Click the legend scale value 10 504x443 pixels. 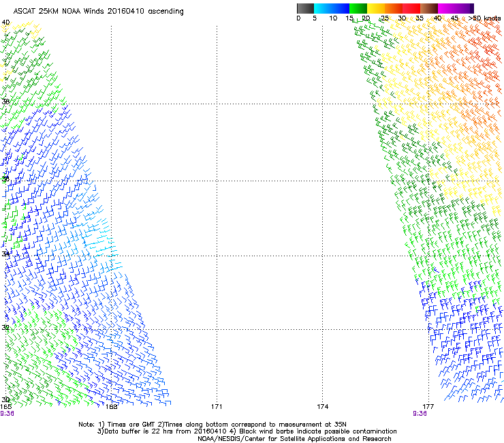coord(333,18)
